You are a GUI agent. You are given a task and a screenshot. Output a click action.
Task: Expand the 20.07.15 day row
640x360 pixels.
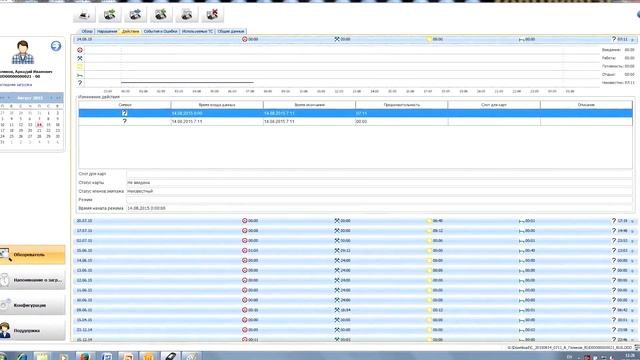(633, 221)
